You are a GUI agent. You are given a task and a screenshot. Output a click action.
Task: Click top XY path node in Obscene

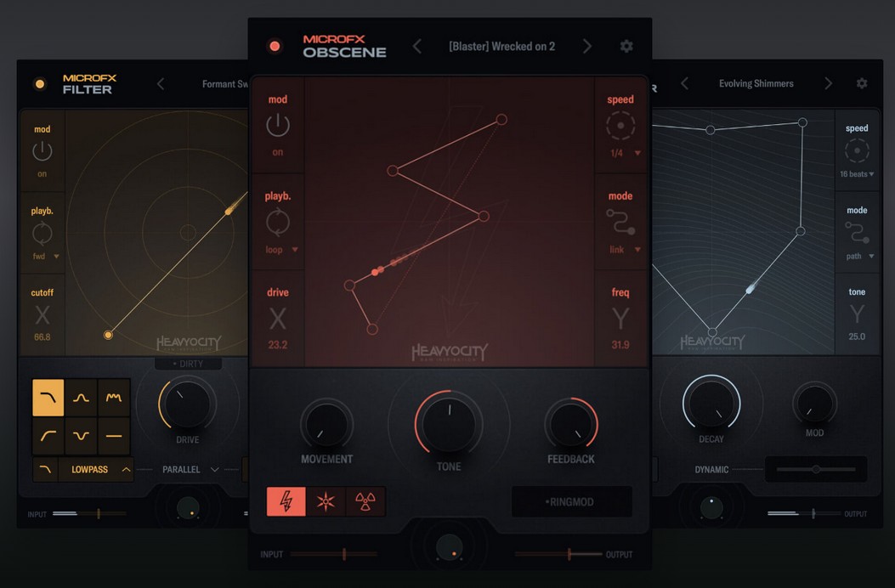coord(501,119)
